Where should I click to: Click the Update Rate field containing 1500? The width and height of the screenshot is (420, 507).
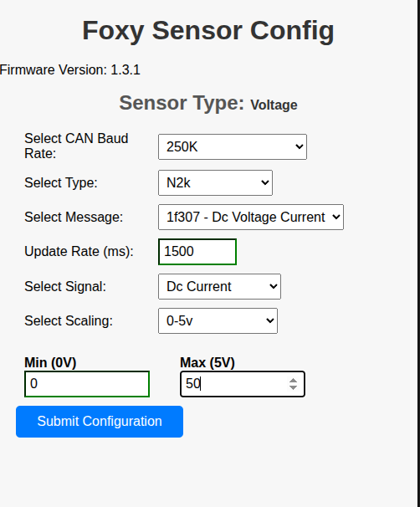(x=197, y=252)
